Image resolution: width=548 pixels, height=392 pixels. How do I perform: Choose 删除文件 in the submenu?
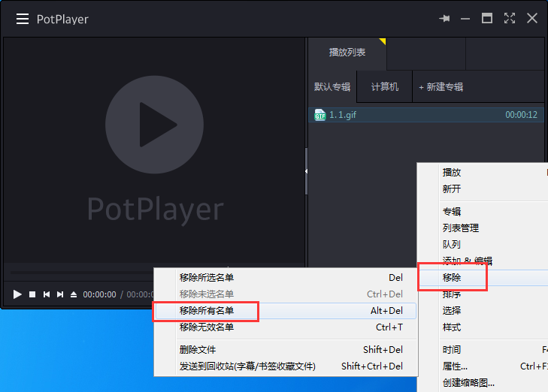(286, 349)
